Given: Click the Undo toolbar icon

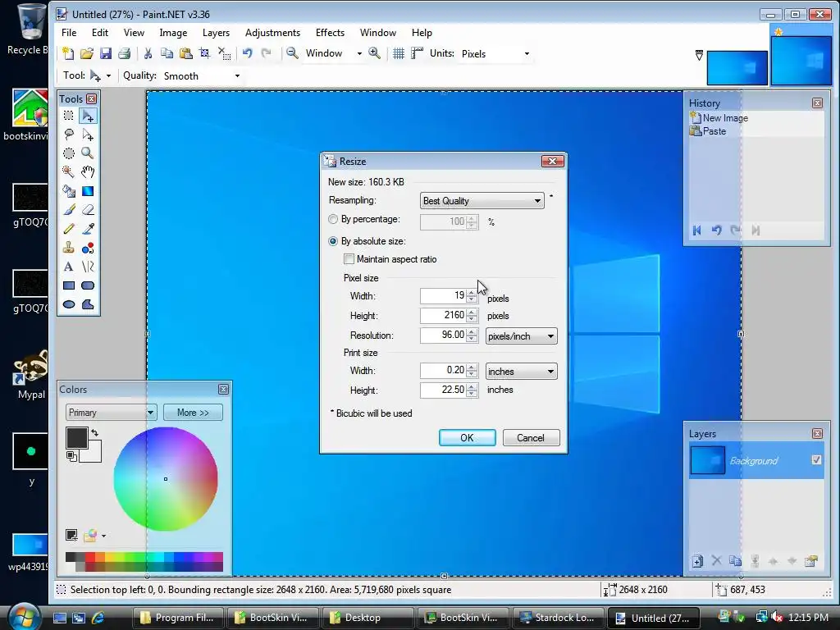Looking at the screenshot, I should pos(247,53).
